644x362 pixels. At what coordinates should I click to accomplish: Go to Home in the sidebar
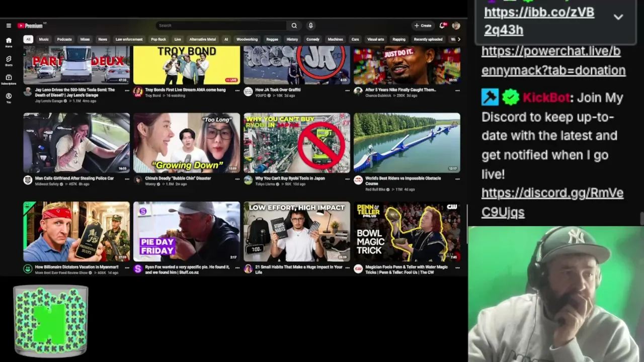[x=9, y=42]
